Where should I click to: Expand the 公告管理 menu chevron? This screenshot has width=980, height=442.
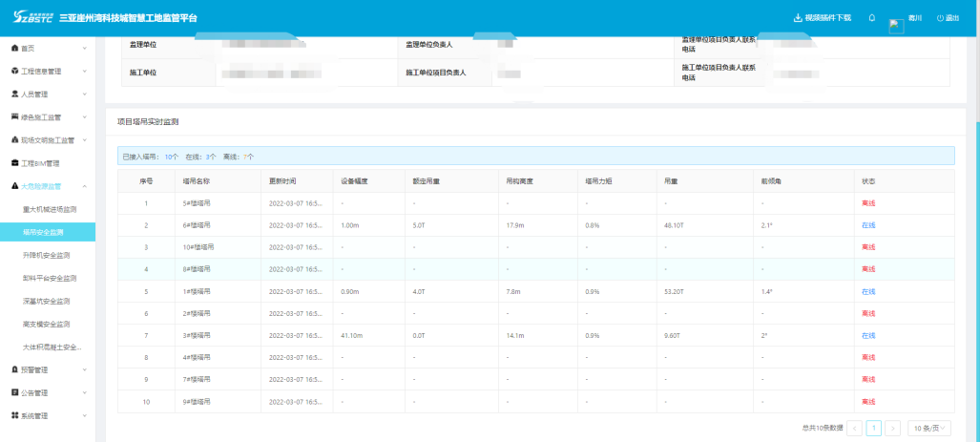click(84, 392)
